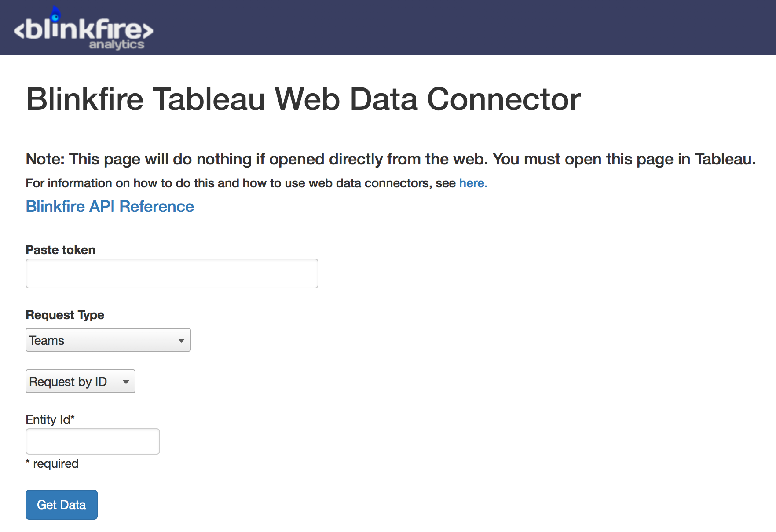Click the "Request Type" label

[65, 315]
